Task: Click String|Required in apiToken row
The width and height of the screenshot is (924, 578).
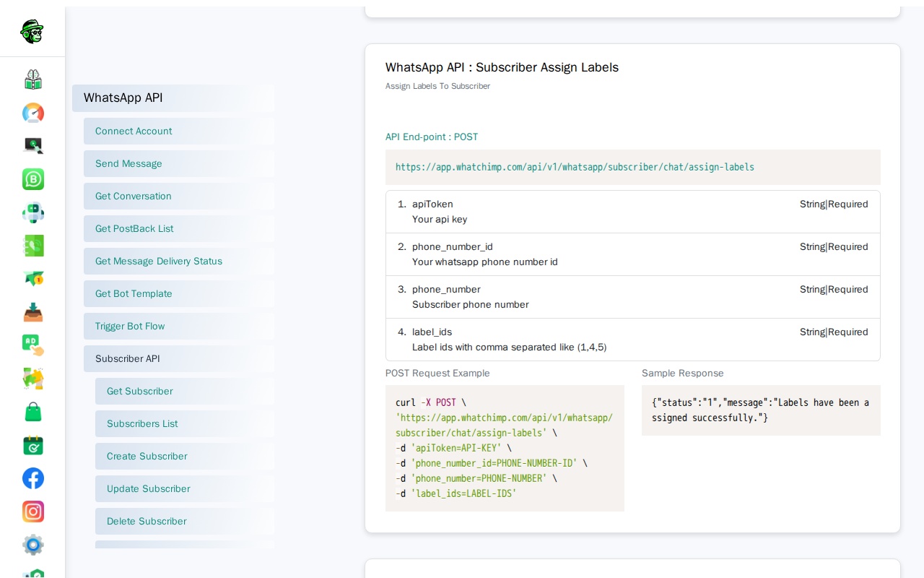Action: point(834,204)
